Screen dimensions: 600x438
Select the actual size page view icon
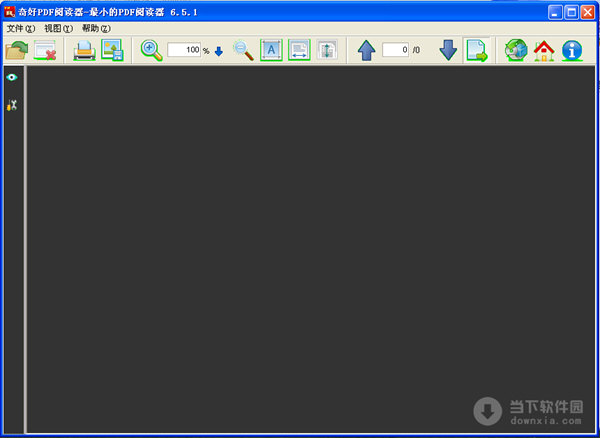[x=271, y=50]
